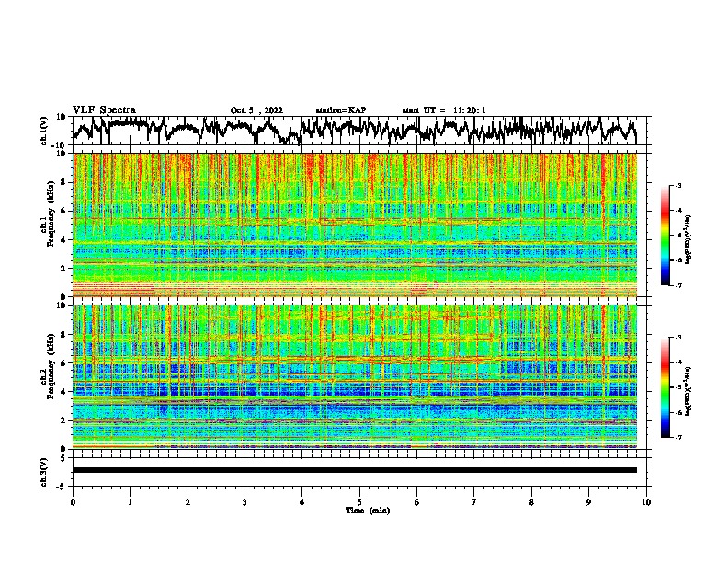Image resolution: width=728 pixels, height=563 pixels.
Task: Click time axis tick label '3'
Action: [245, 502]
